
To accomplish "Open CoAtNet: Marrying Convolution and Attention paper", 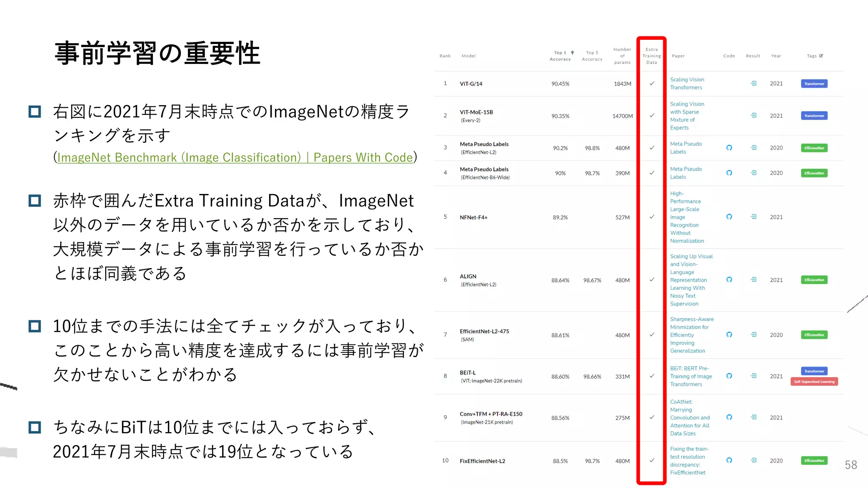I will (690, 418).
